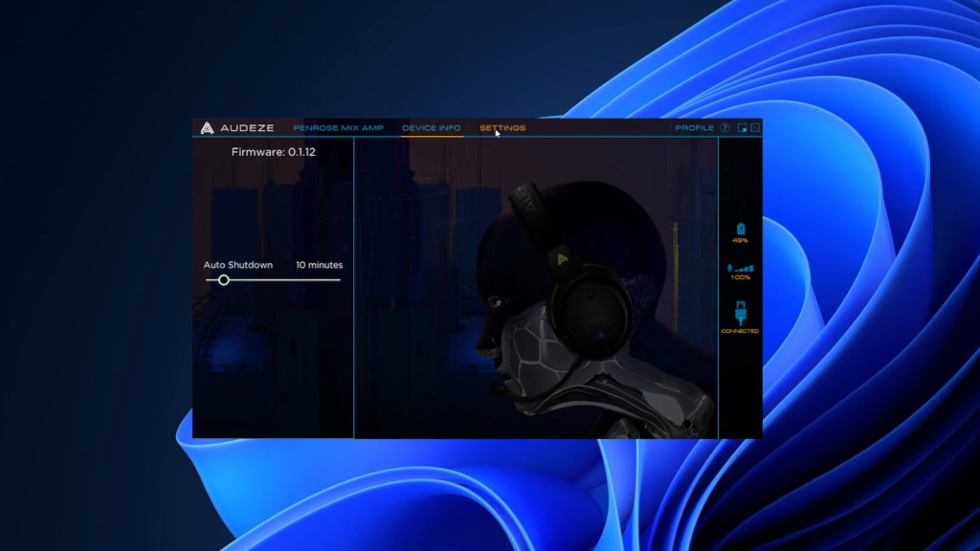Click the '100%' mic level text
Viewport: 980px width, 551px height.
[740, 277]
